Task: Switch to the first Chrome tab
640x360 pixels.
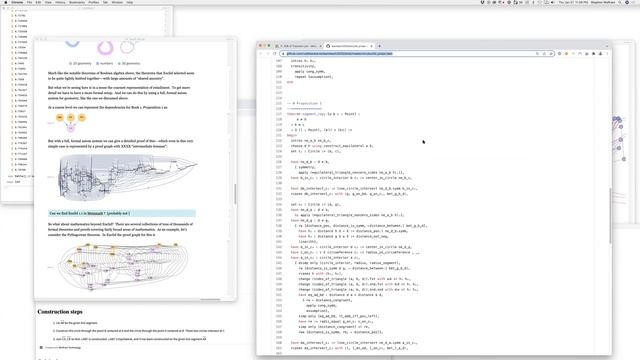Action: (298, 46)
